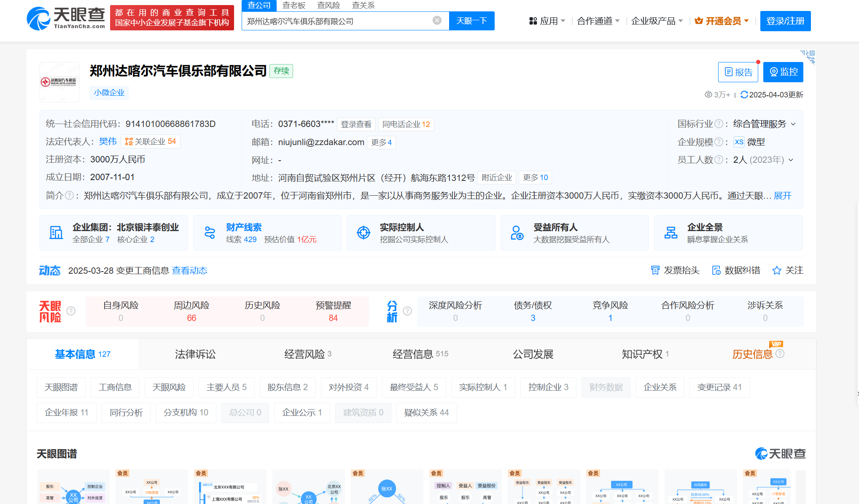Screen dimensions: 859x504
Task: Click 查看动态 link
Action: [x=189, y=270]
